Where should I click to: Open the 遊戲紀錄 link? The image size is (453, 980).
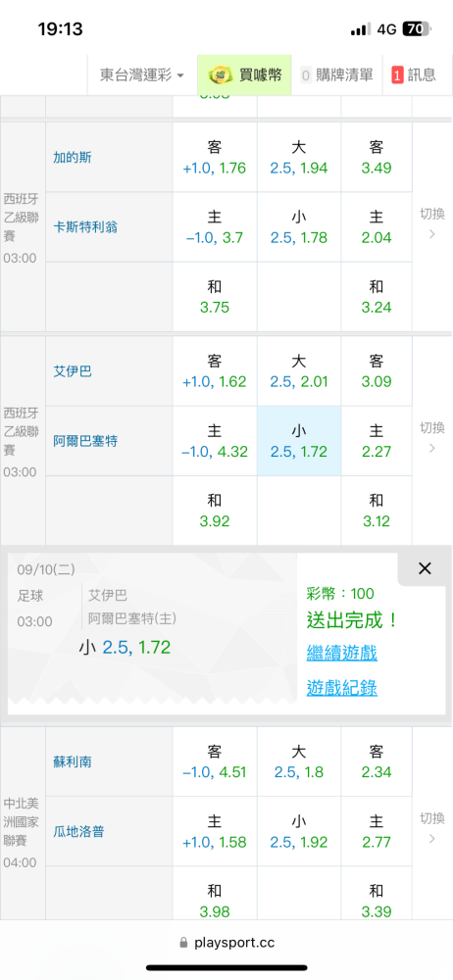[x=341, y=688]
